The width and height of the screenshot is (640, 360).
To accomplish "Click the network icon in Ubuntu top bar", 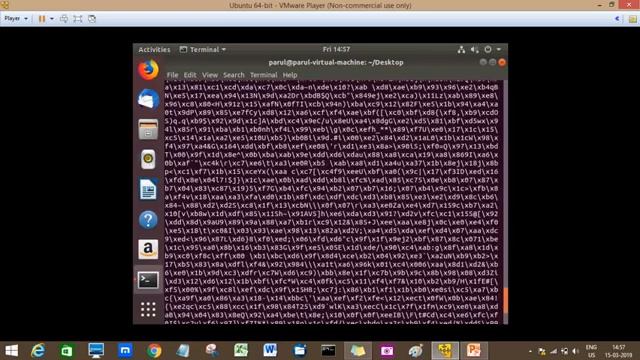I will pyautogui.click(x=461, y=49).
